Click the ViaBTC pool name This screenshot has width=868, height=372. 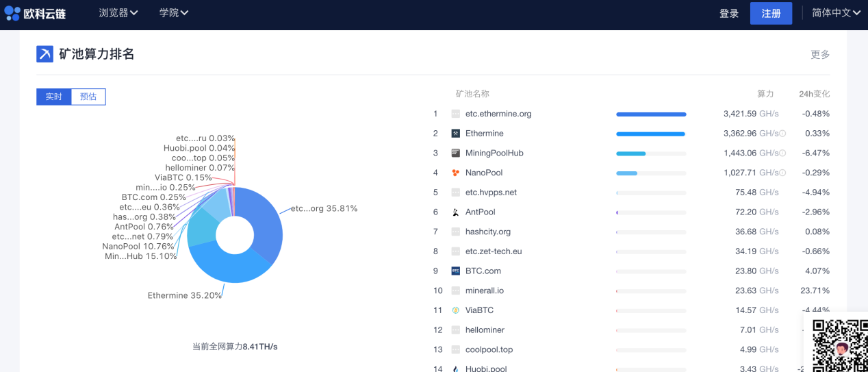pos(479,310)
